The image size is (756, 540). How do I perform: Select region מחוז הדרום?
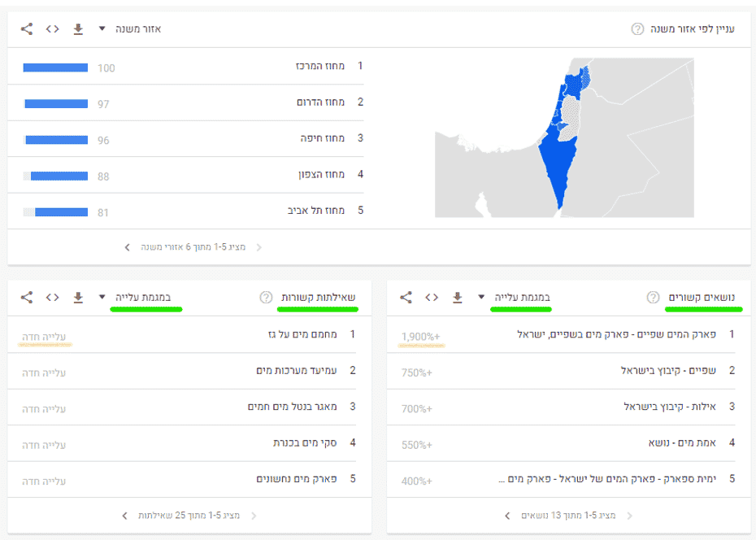tap(320, 102)
